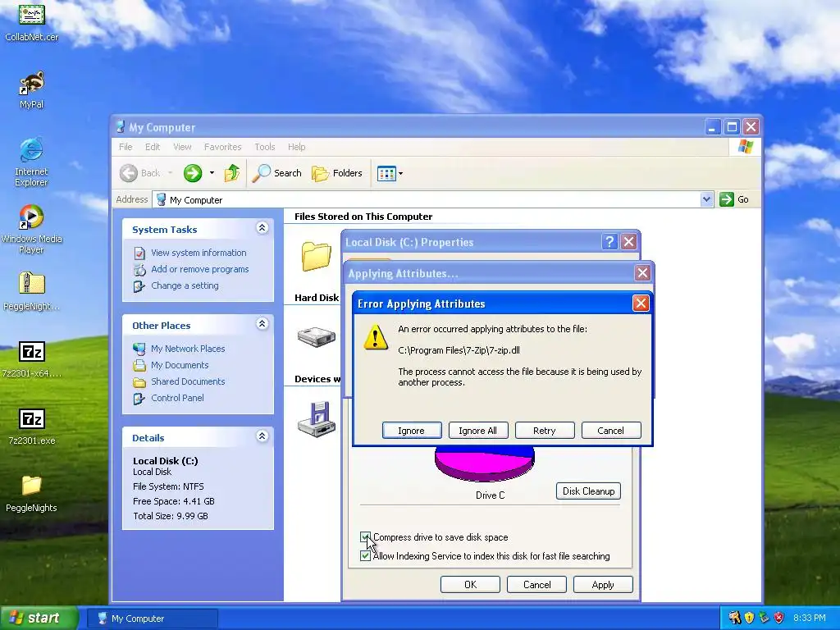840x630 pixels.
Task: Open the Address bar dropdown
Action: click(x=706, y=199)
